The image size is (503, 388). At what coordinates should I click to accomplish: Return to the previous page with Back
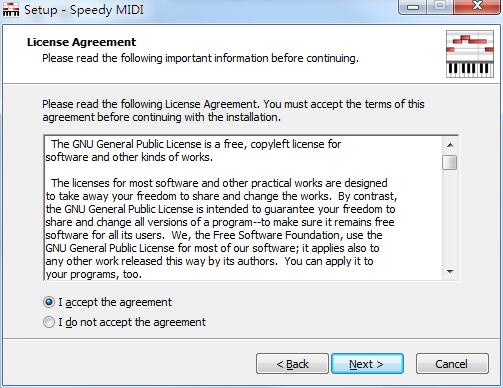click(292, 364)
